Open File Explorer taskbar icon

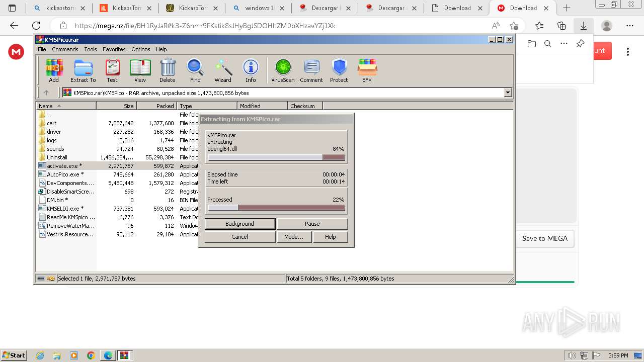coord(57,355)
